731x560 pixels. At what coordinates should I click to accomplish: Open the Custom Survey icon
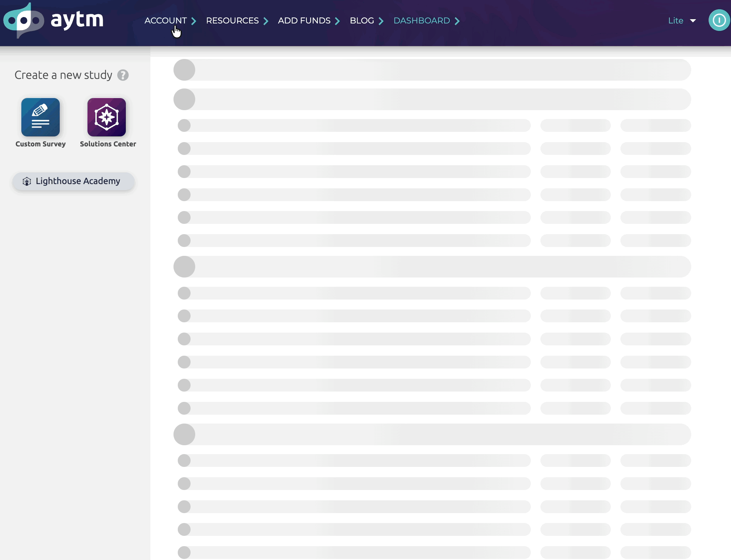pyautogui.click(x=41, y=117)
